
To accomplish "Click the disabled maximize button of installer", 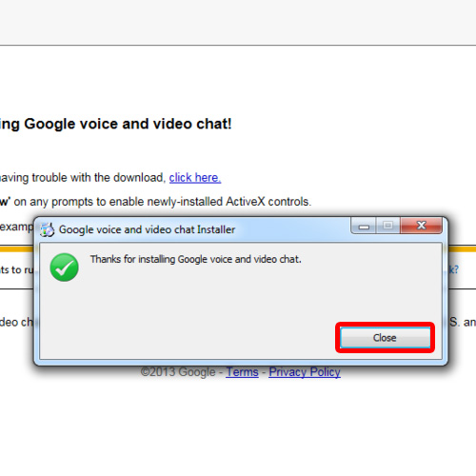I will [x=387, y=226].
